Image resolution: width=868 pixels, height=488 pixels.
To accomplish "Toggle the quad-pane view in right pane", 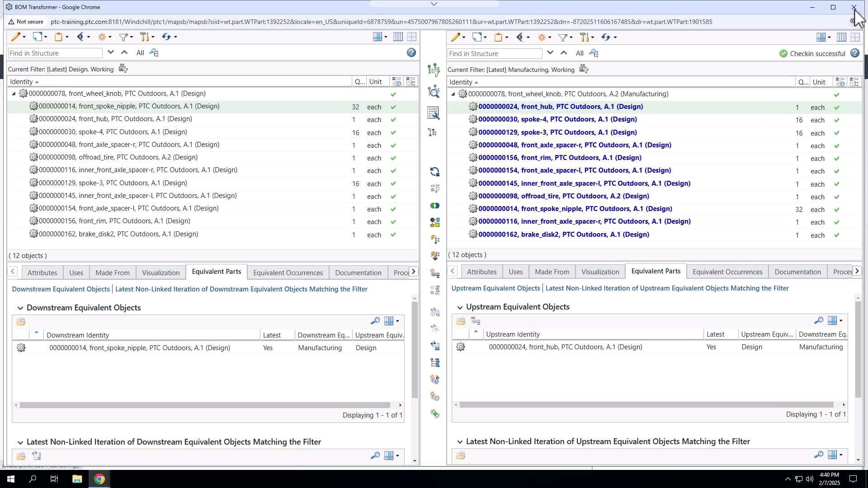I will tap(855, 37).
